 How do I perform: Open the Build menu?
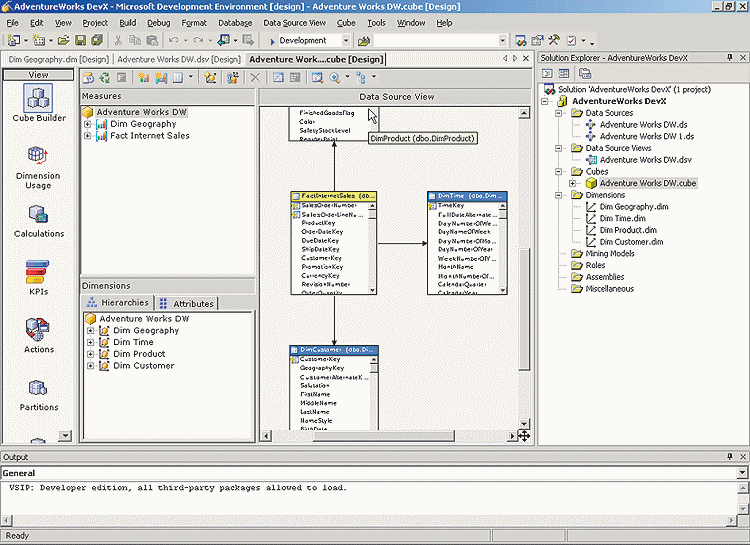coord(128,23)
